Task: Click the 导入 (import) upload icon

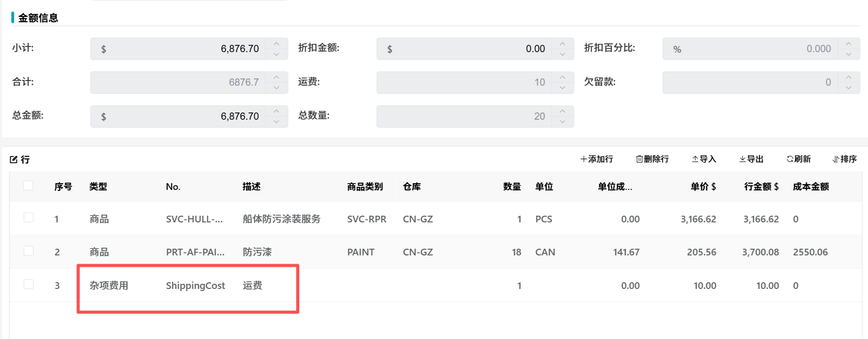Action: [x=695, y=159]
